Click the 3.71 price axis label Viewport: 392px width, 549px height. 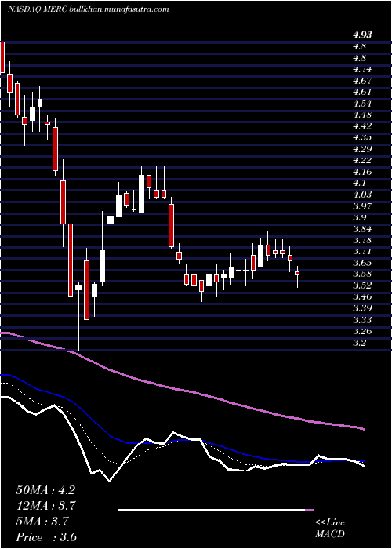coord(362,251)
